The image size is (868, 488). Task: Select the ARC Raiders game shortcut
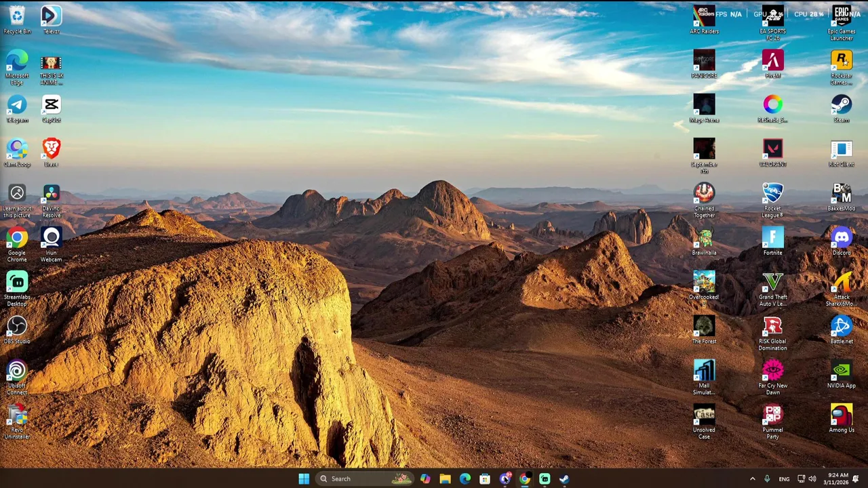[x=704, y=20]
